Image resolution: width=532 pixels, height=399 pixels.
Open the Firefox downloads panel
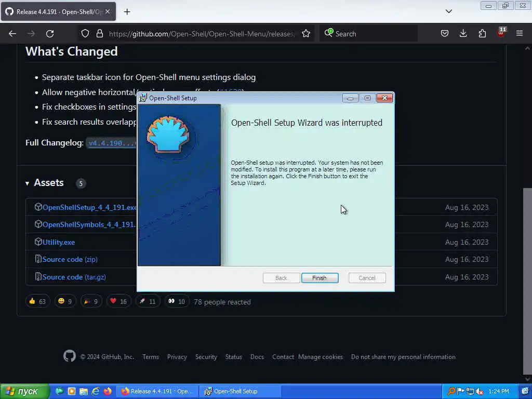463,33
